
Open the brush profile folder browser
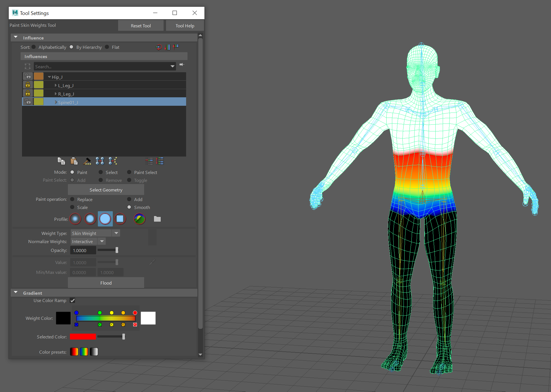coord(157,219)
